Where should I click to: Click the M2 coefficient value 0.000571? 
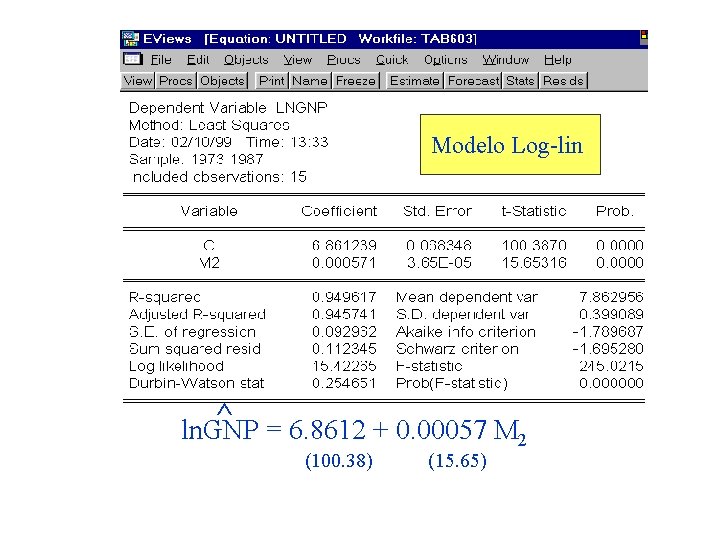344,263
